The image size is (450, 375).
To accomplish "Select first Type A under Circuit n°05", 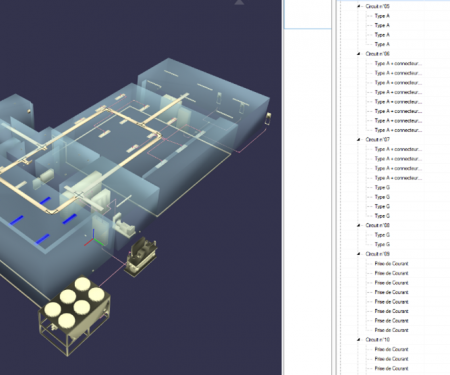I will point(382,16).
